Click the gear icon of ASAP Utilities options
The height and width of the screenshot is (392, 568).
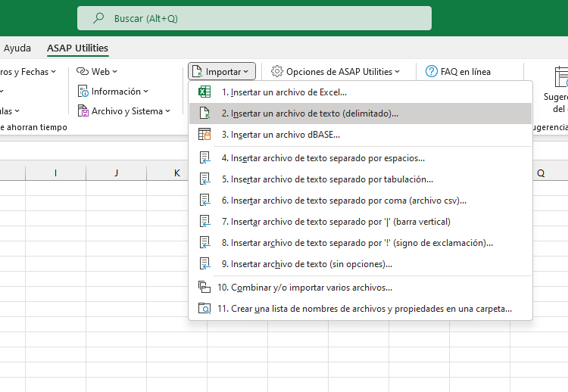276,71
